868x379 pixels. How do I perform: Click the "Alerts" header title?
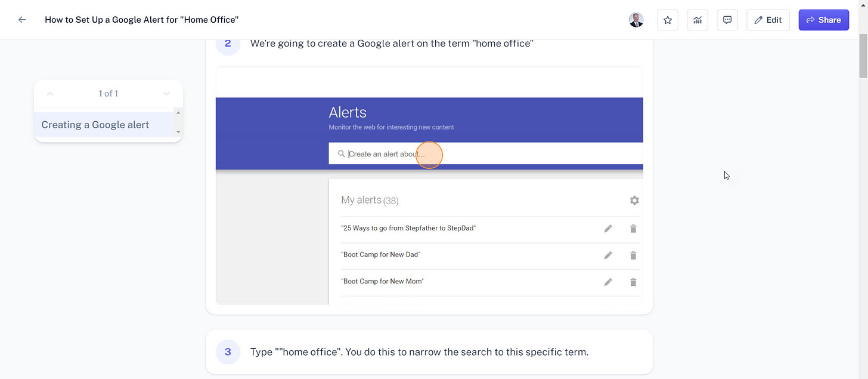point(348,112)
